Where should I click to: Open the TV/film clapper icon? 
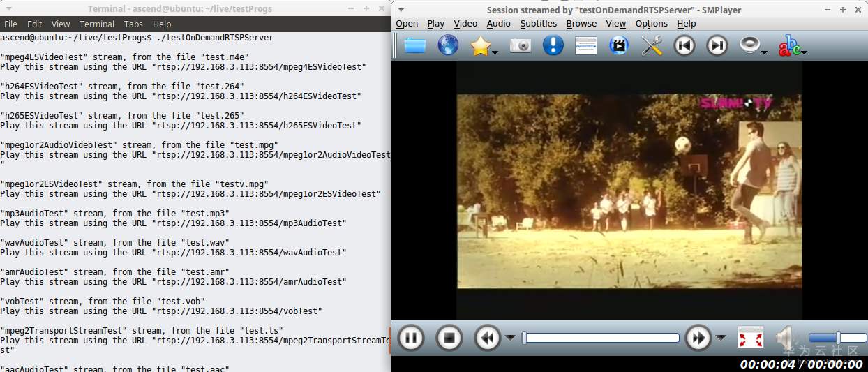point(619,45)
